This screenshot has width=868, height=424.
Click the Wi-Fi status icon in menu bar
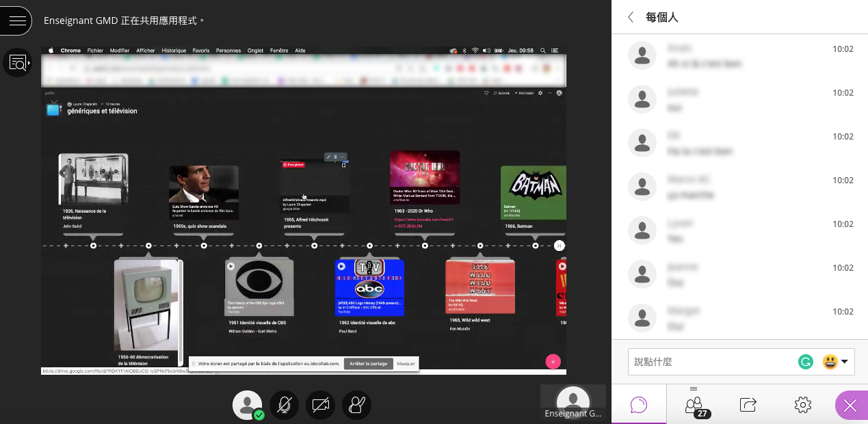(x=474, y=51)
